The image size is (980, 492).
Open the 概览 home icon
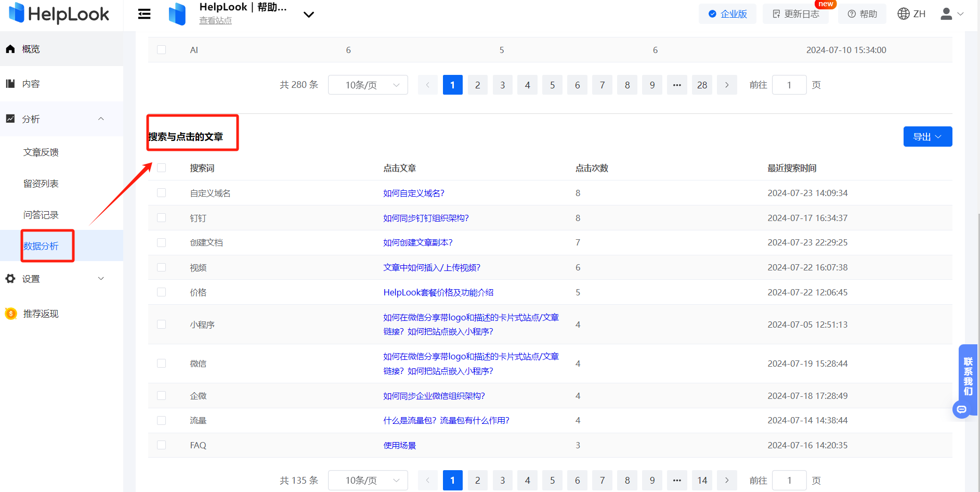coord(10,49)
